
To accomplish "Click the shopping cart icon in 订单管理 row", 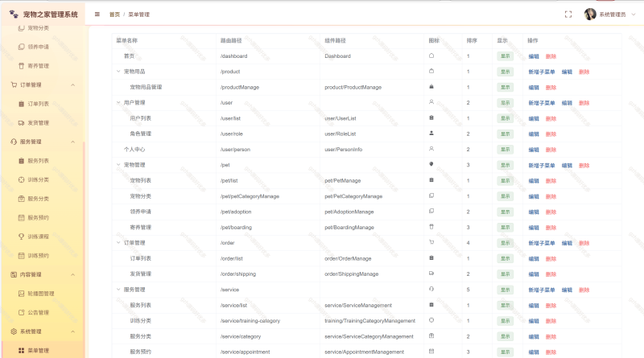I will click(x=431, y=242).
